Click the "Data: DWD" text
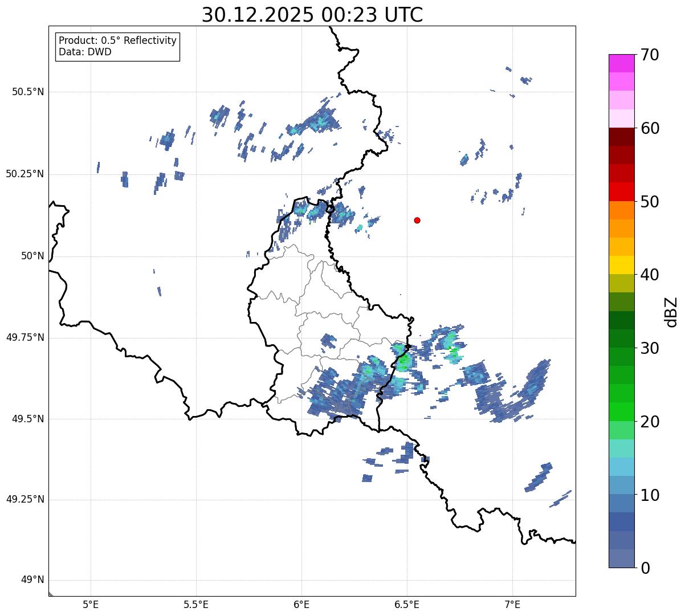Screen dimensions: 685x616 coord(85,52)
